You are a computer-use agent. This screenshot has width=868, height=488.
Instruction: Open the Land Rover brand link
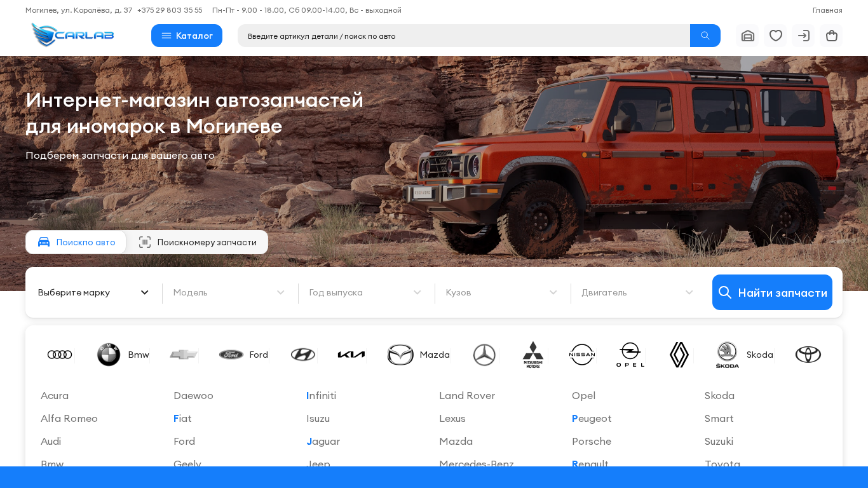click(467, 395)
